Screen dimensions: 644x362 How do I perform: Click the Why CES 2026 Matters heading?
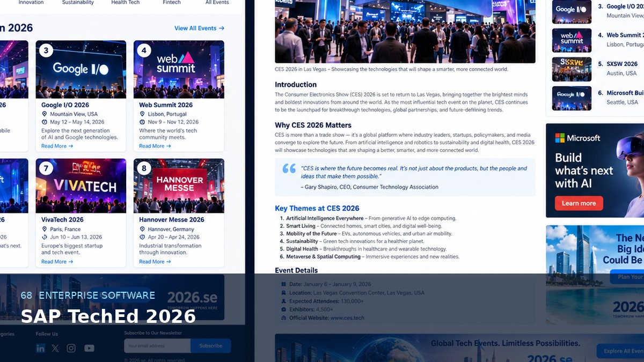coord(313,125)
